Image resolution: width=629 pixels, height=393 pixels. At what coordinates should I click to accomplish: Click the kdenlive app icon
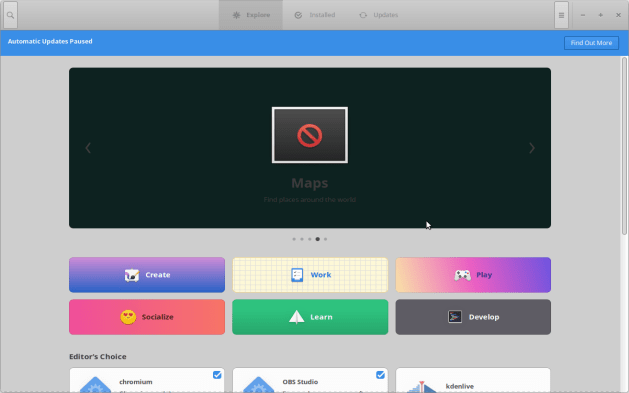click(421, 387)
